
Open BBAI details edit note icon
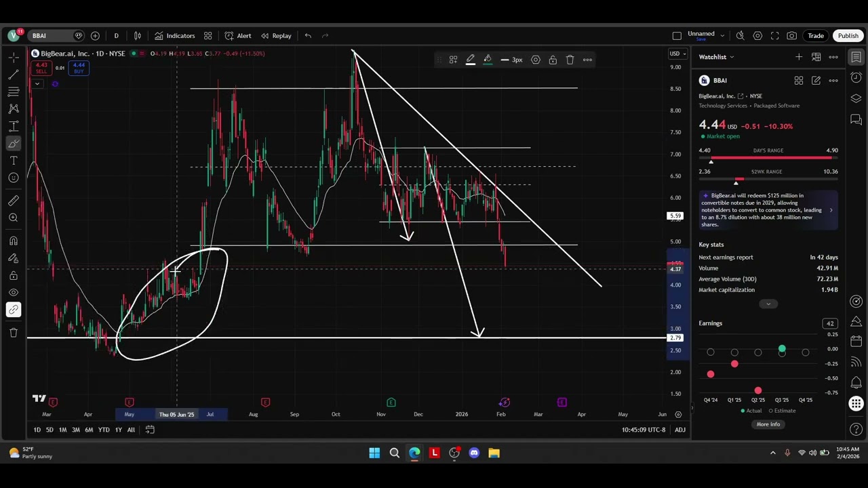click(816, 81)
